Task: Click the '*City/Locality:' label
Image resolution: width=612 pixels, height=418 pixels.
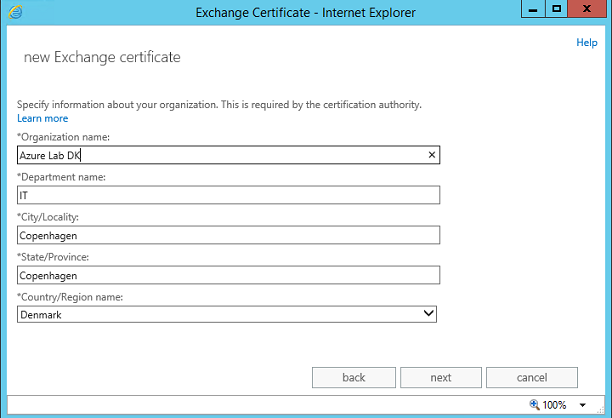Action: [48, 217]
